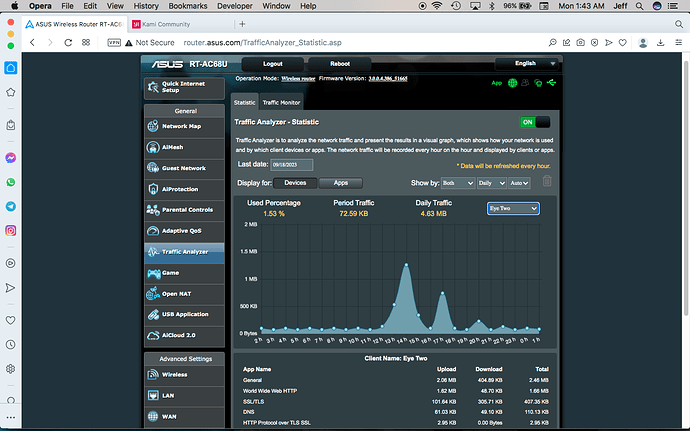The image size is (690, 431).
Task: Click the App status link icon
Action: point(496,83)
